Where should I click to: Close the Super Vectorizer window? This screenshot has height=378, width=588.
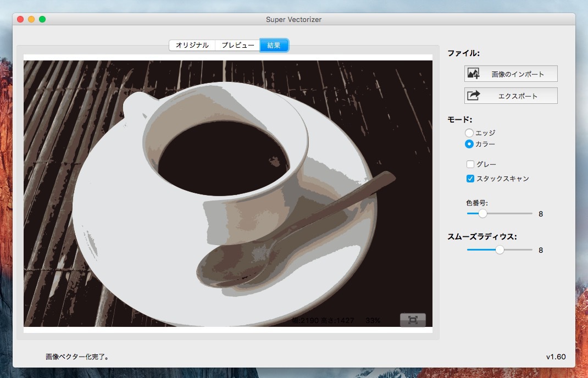(x=20, y=19)
